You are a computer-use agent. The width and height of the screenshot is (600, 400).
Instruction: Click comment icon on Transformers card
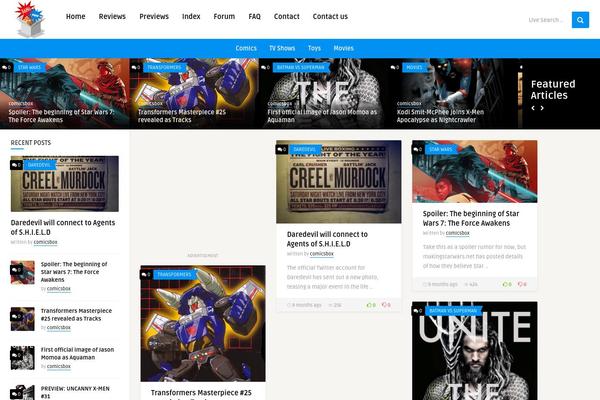(x=146, y=274)
